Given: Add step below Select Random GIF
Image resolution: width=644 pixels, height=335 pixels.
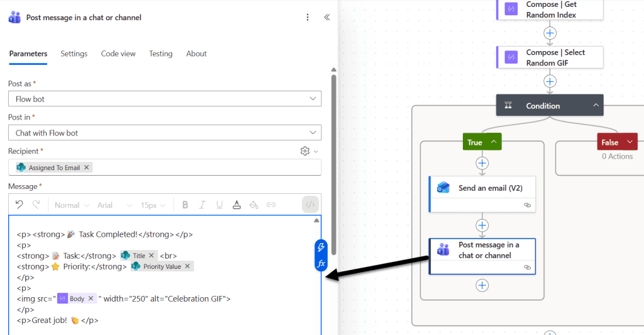Looking at the screenshot, I should pyautogui.click(x=550, y=81).
